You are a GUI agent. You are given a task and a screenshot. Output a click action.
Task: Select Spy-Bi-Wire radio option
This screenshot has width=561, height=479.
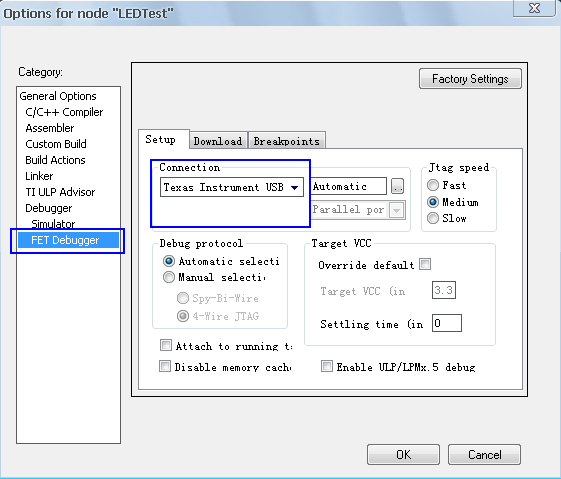pos(183,298)
